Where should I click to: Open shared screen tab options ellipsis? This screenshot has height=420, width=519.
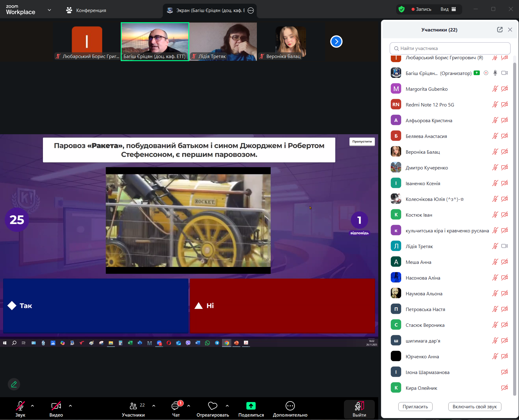pos(251,10)
